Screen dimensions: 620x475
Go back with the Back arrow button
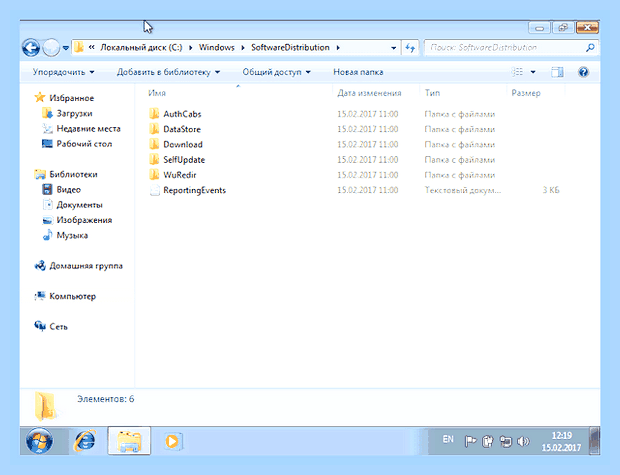(31, 48)
